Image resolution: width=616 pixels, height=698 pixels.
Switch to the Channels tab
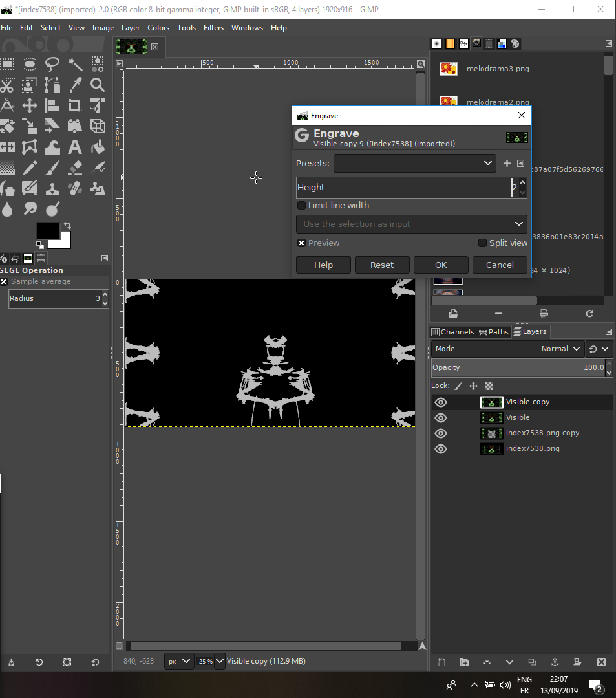point(453,332)
